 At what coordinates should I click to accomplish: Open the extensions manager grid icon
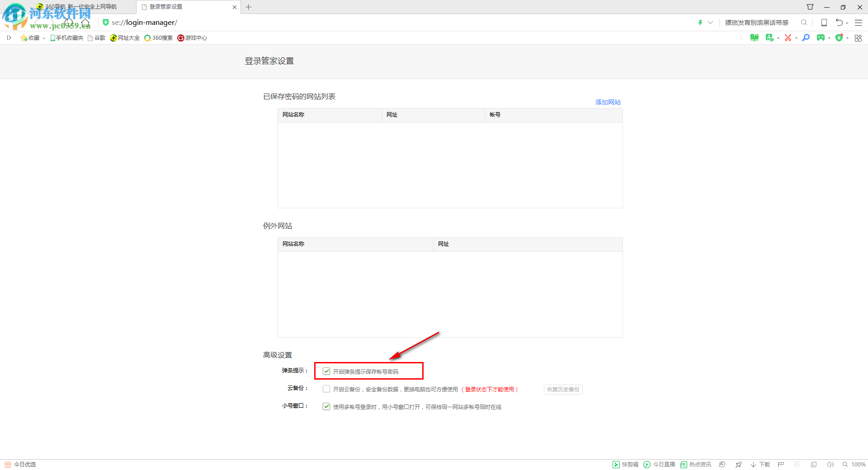[858, 38]
